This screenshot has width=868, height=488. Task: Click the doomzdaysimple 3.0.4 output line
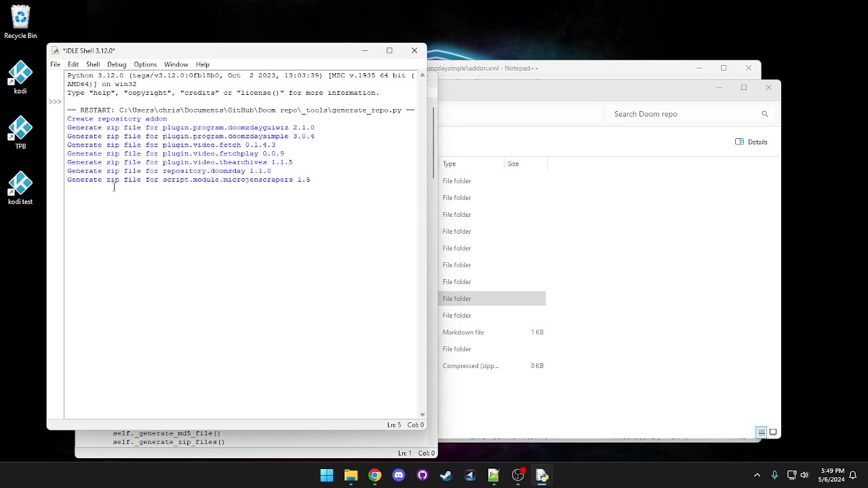click(191, 136)
